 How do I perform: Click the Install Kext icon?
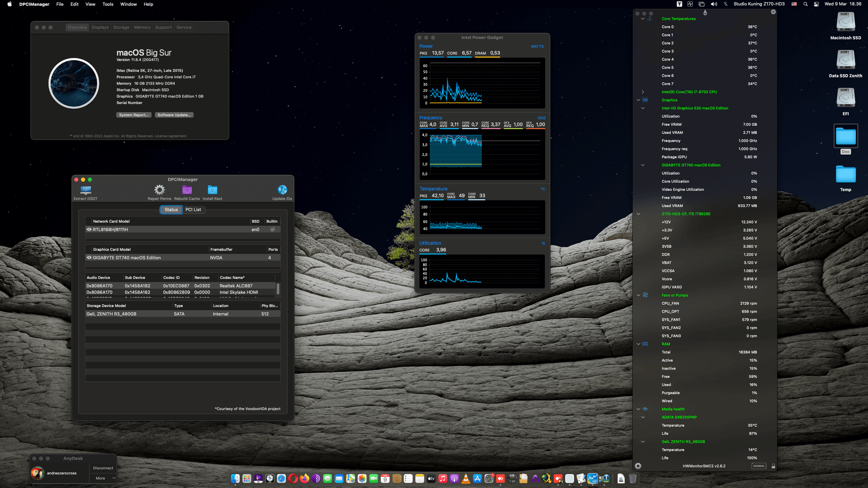[x=212, y=190]
